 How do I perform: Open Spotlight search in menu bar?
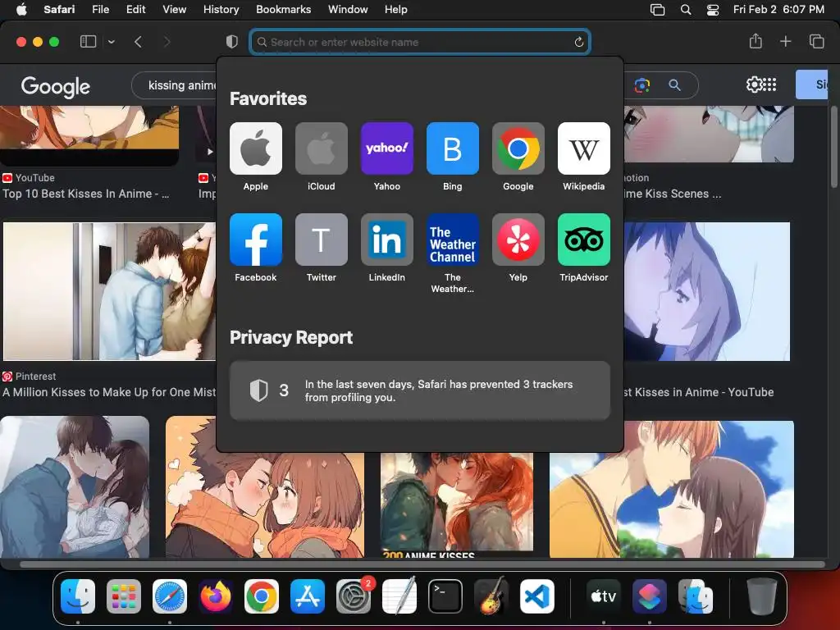[x=686, y=10]
